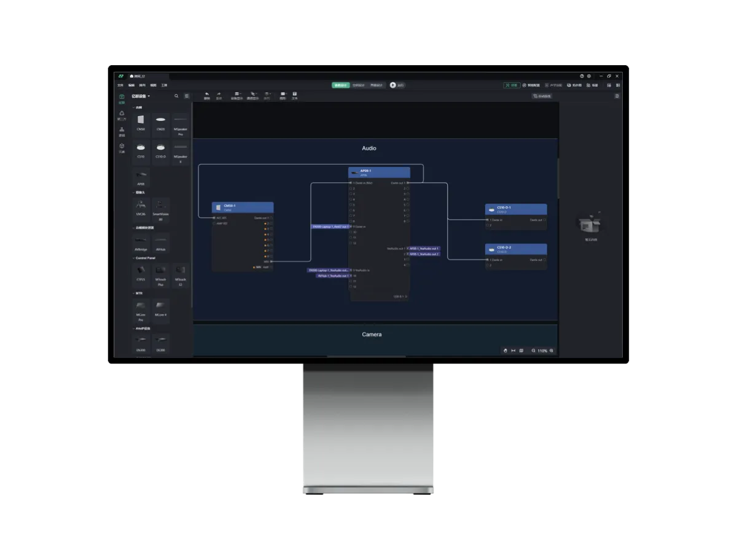737x560 pixels.
Task: Pick the MCore Pro device thumbnail
Action: point(141,311)
